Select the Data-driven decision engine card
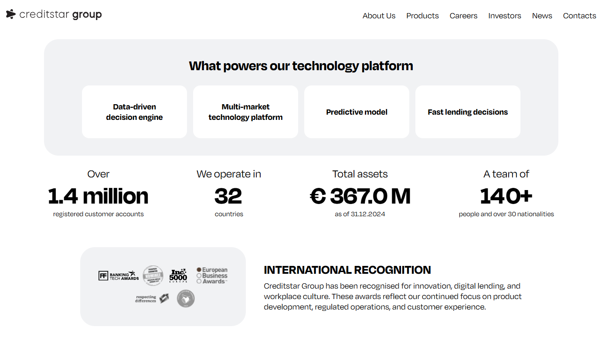Viewport: 605px width, 364px height. (134, 112)
